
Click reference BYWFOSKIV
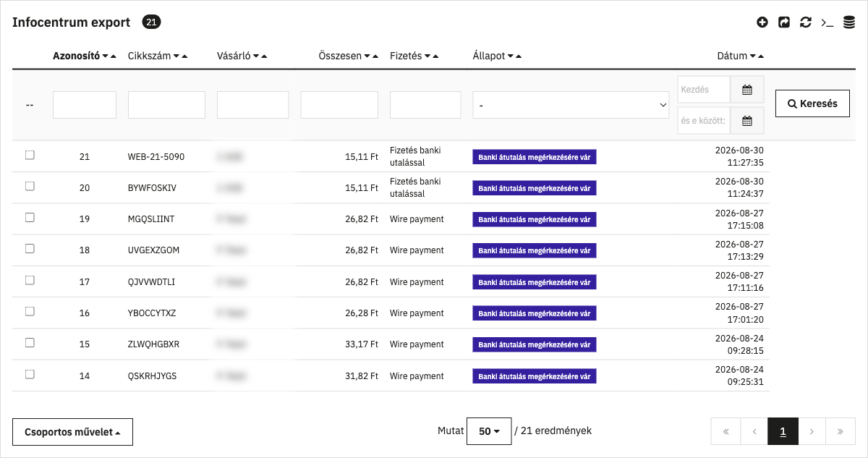click(152, 187)
